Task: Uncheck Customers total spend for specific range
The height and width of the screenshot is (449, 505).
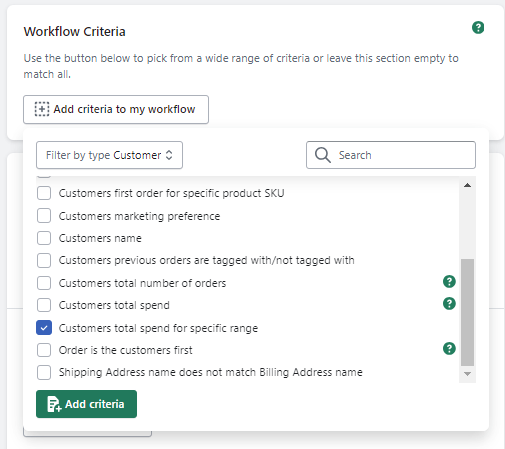Action: pos(44,328)
